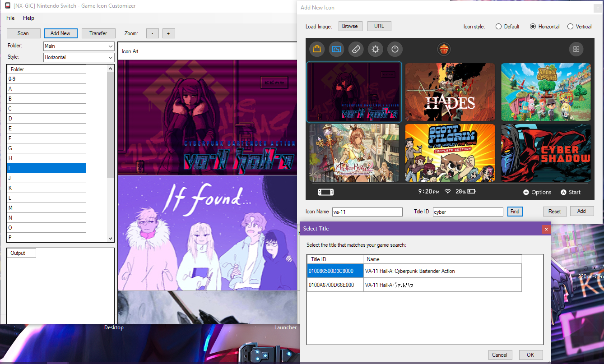Click the URL button
This screenshot has height=364, width=604.
click(379, 26)
